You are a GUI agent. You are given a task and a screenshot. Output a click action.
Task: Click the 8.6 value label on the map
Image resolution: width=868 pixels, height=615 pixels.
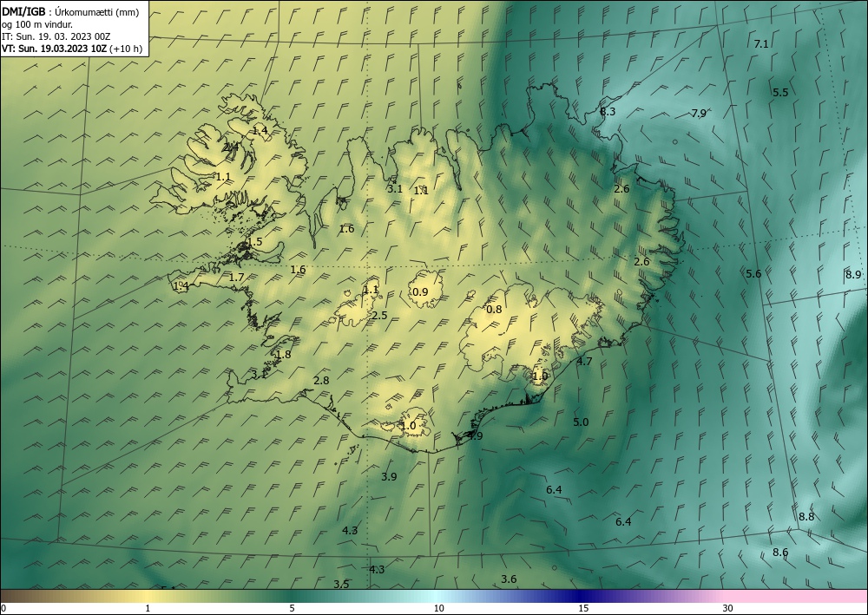click(x=780, y=552)
